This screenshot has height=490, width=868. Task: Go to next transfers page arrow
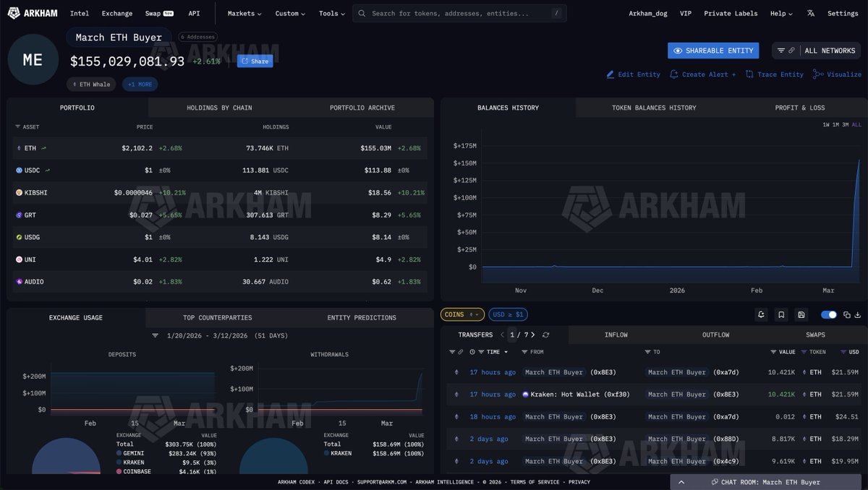pos(533,335)
